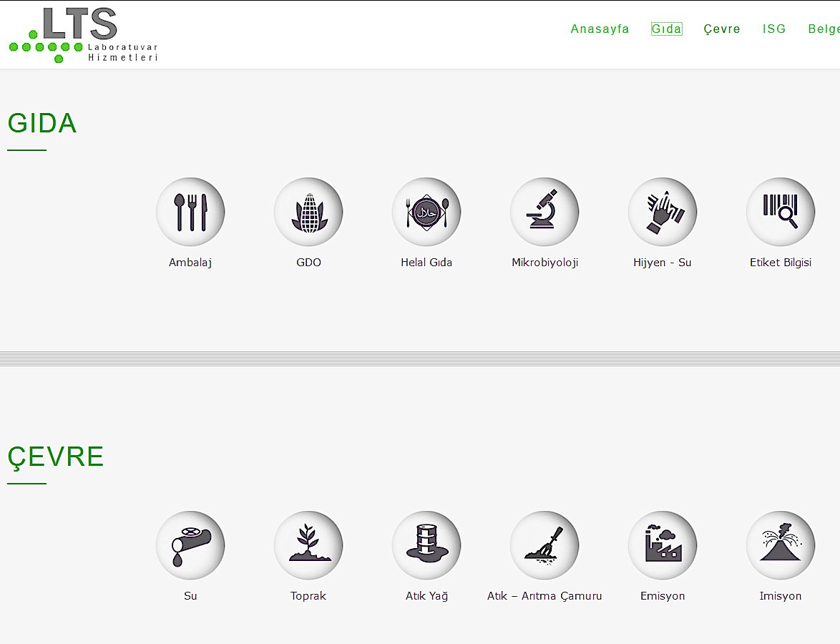Click the Helal Gıda icon
Image resolution: width=840 pixels, height=644 pixels.
tap(426, 212)
